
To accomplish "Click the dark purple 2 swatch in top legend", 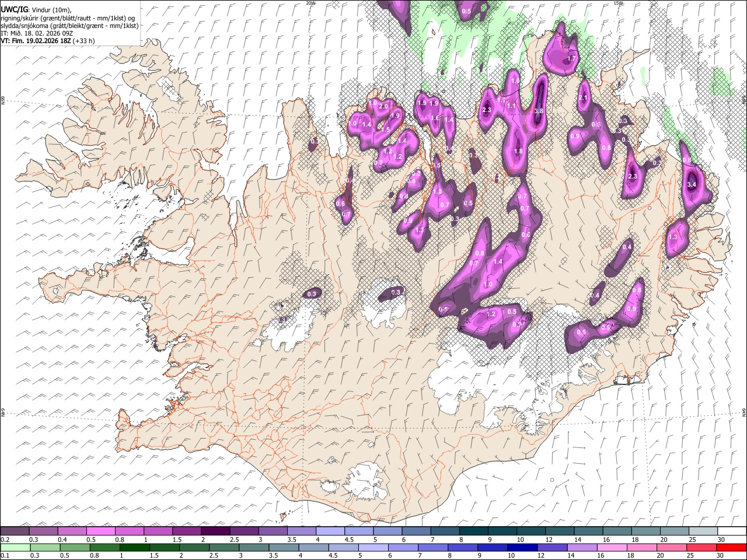I will (215, 531).
